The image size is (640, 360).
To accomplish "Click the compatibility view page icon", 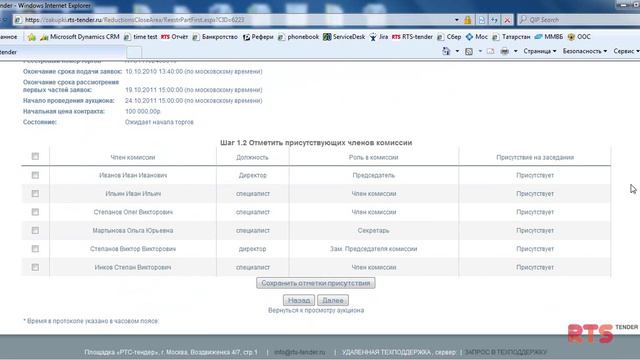I will [x=482, y=20].
